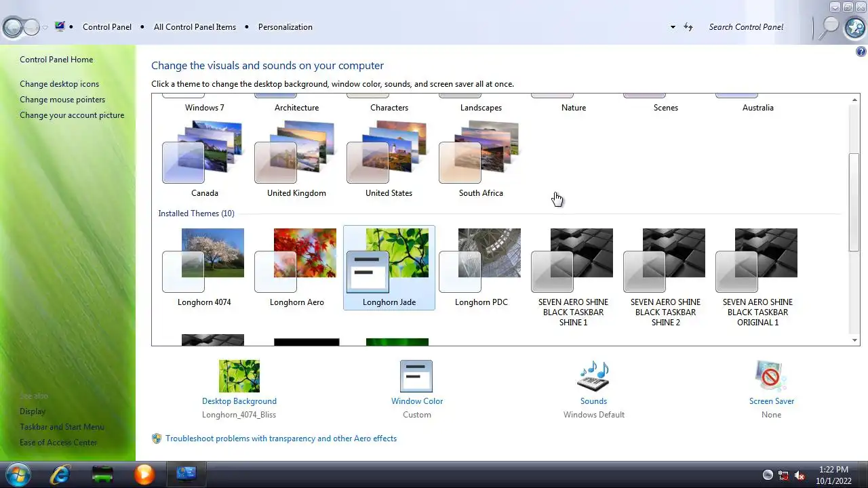The image size is (868, 488).
Task: Open Desktop Background settings icon
Action: 239,376
